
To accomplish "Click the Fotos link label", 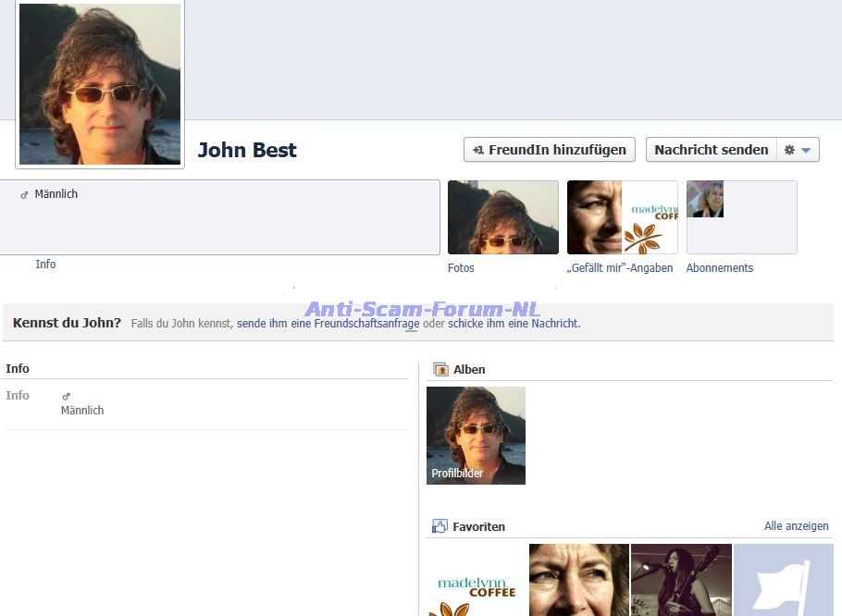I will 461,268.
